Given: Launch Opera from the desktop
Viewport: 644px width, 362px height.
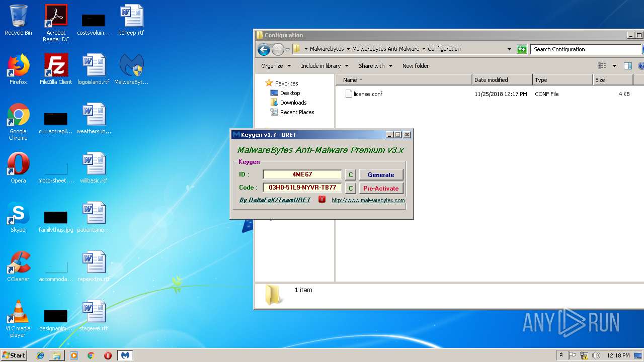Looking at the screenshot, I should click(x=18, y=168).
